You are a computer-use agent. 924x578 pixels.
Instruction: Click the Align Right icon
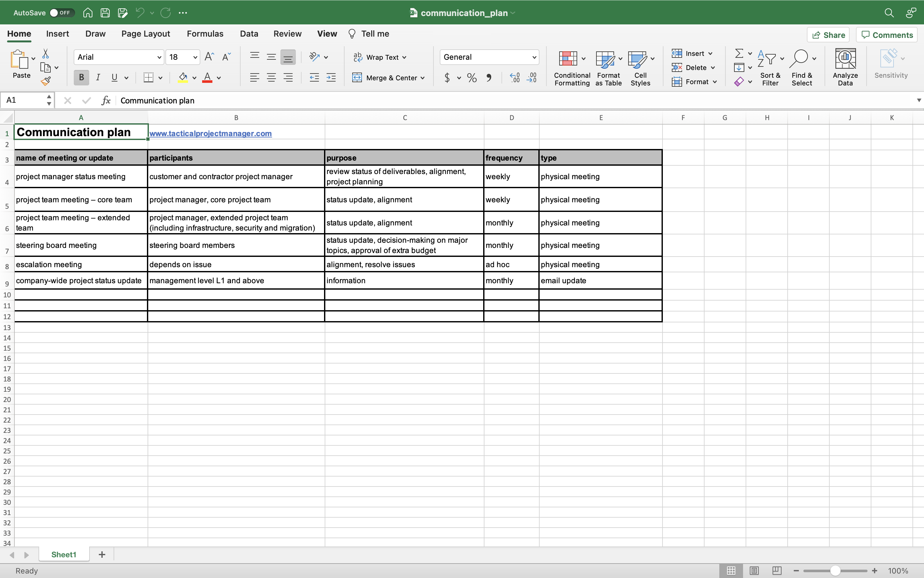pos(288,78)
